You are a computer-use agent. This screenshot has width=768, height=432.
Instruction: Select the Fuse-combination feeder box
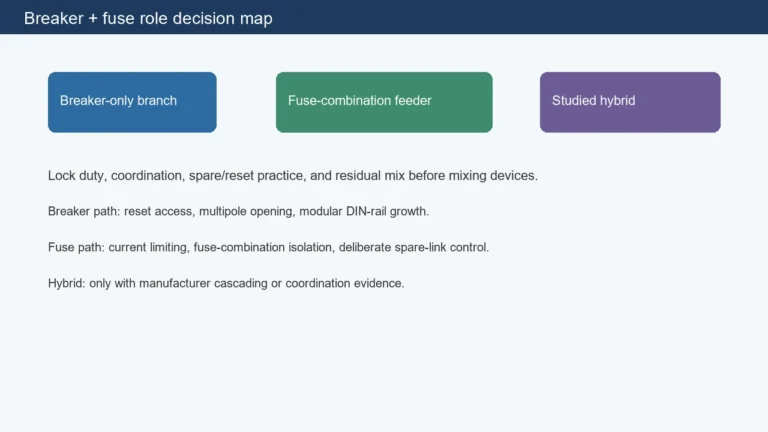[384, 102]
